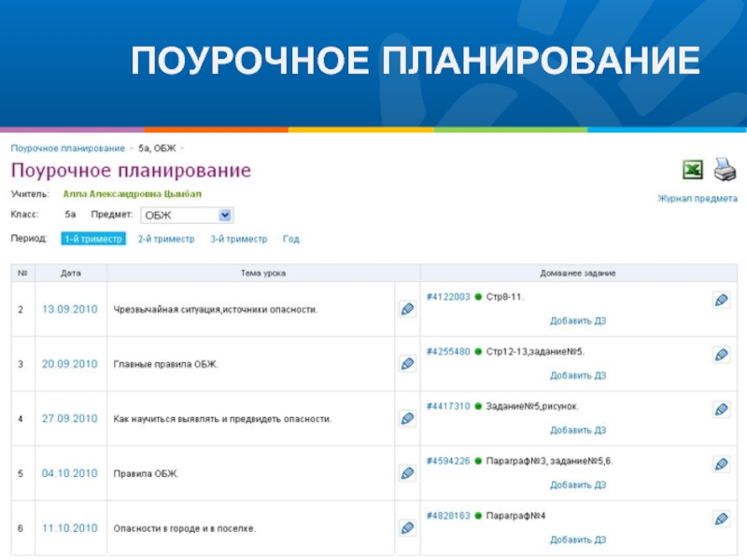Edit topic pencil for Главные правила ОБЖ
747x560 pixels.
[407, 364]
